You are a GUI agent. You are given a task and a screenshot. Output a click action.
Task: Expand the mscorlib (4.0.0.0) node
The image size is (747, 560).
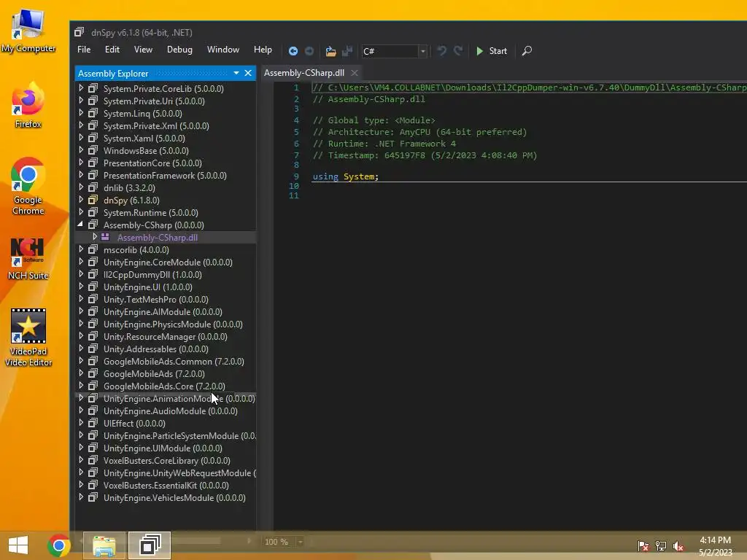point(81,249)
